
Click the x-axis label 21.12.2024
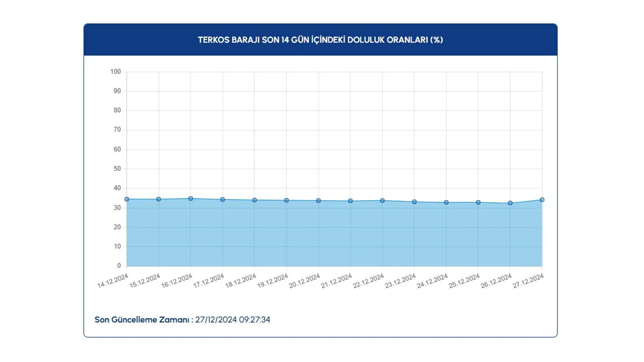[x=336, y=280]
